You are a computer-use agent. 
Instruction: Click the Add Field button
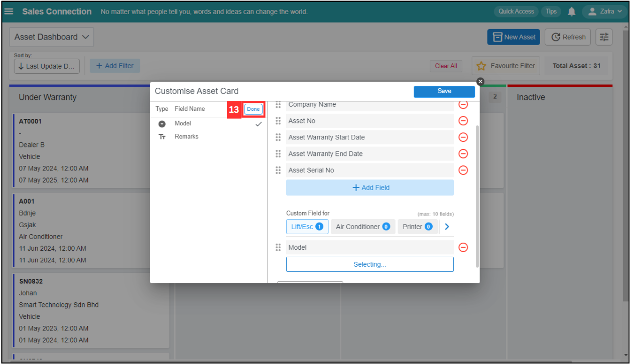(x=370, y=188)
